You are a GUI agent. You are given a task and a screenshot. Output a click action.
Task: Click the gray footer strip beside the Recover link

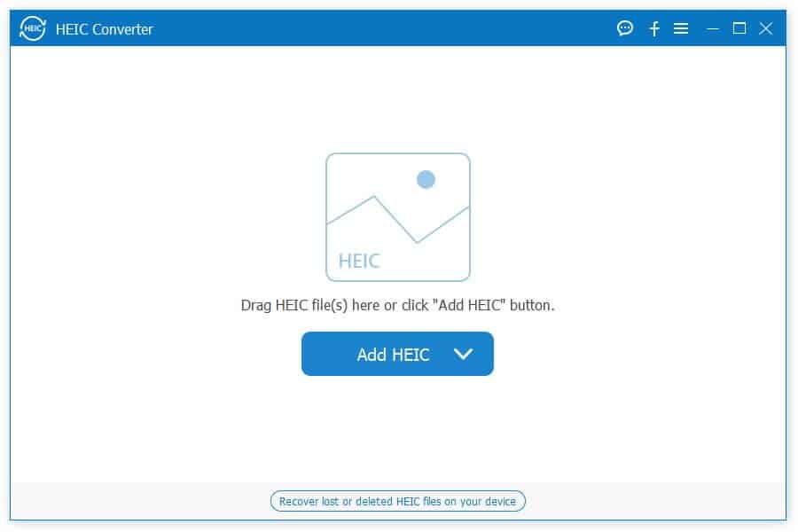click(x=652, y=502)
